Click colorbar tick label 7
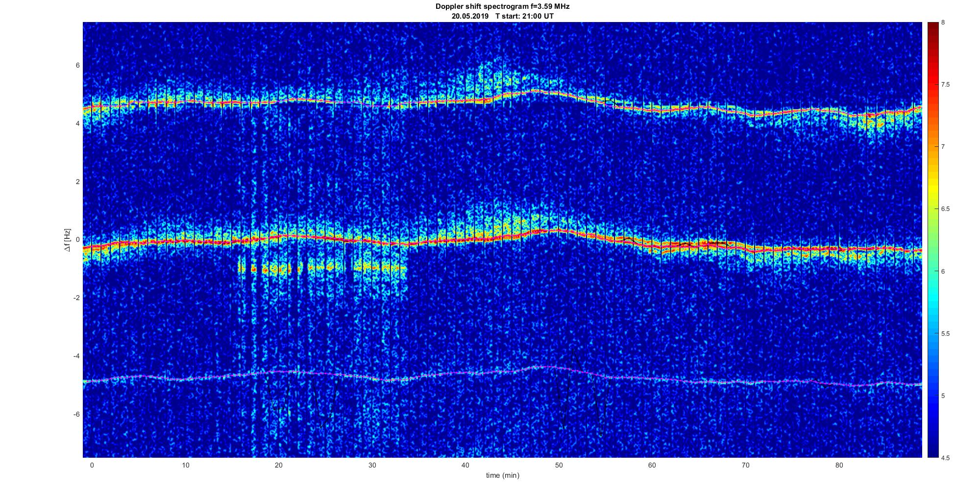Viewport: 980px width, 491px height. pyautogui.click(x=943, y=147)
